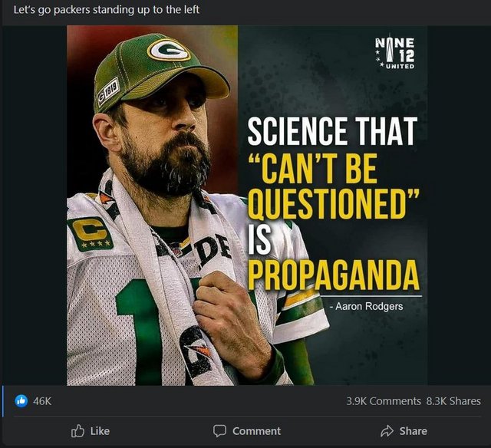
Task: Click the Comment button label
Action: 256,431
